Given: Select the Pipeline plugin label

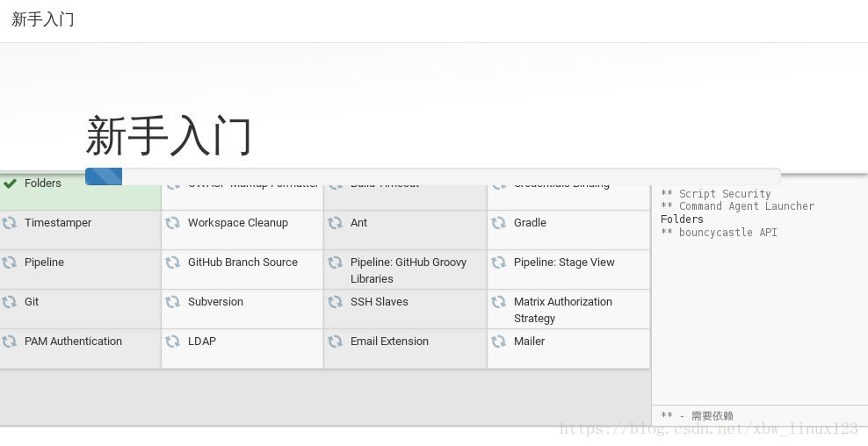Looking at the screenshot, I should pos(44,263).
